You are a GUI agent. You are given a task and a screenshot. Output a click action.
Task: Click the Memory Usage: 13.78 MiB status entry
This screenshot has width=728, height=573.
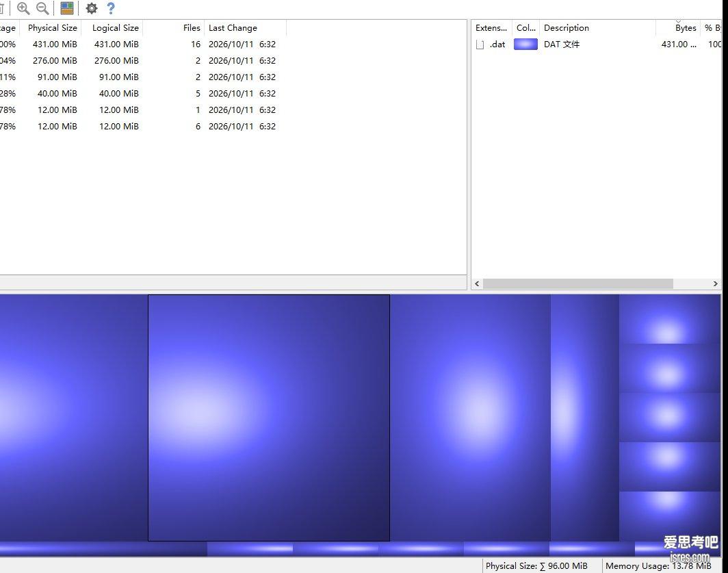click(x=658, y=566)
